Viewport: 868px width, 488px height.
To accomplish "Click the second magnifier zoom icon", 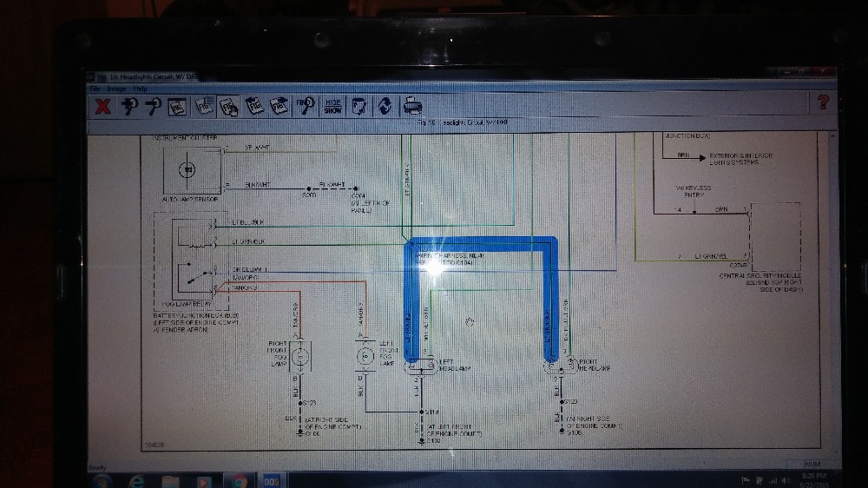I will pyautogui.click(x=154, y=106).
